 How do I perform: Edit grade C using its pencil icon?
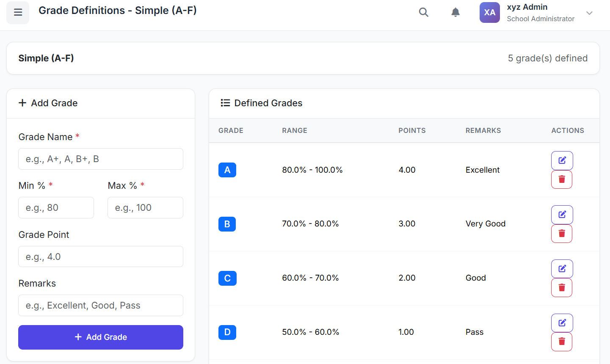(x=562, y=268)
